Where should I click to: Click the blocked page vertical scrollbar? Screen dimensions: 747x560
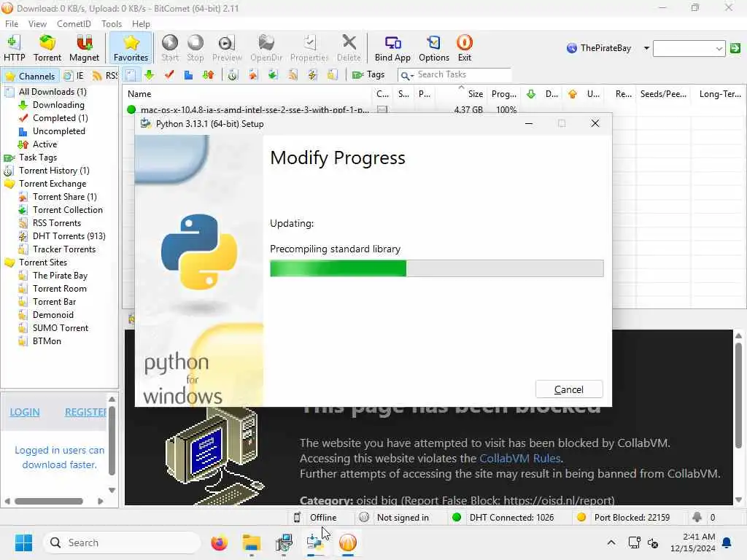pos(738,395)
